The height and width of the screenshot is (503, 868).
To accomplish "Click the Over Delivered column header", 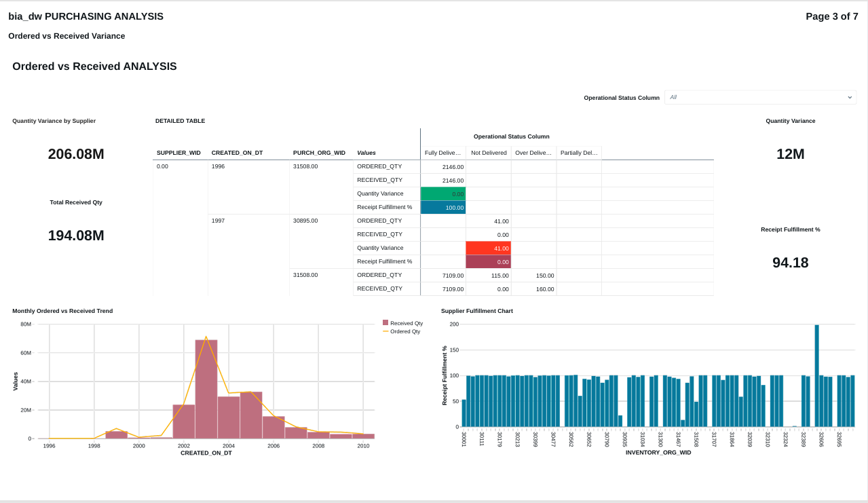I will (533, 153).
